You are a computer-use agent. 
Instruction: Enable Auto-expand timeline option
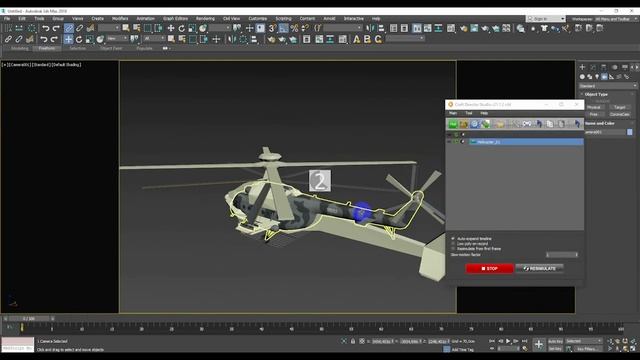pos(453,238)
